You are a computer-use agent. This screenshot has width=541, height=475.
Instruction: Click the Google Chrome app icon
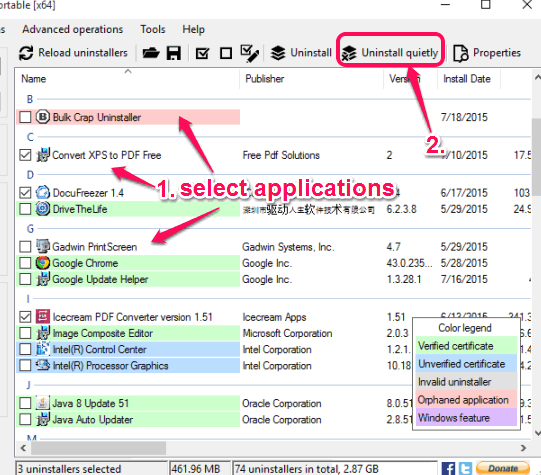[x=43, y=263]
